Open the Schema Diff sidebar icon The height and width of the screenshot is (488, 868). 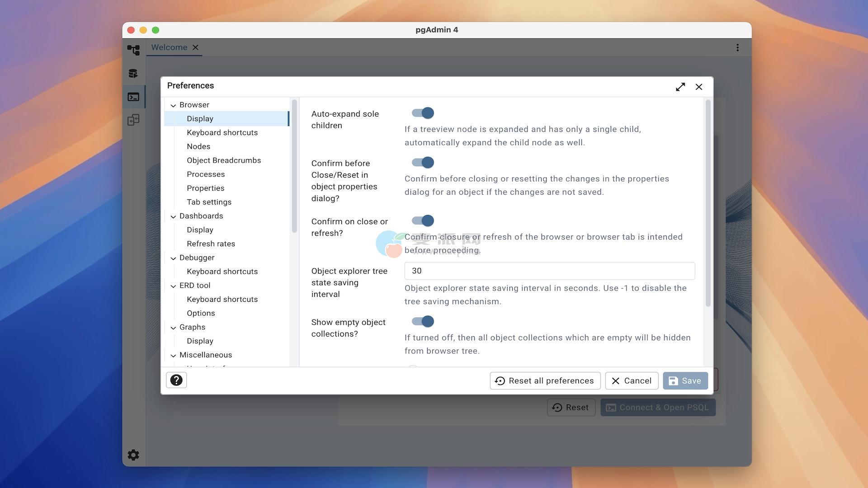133,120
